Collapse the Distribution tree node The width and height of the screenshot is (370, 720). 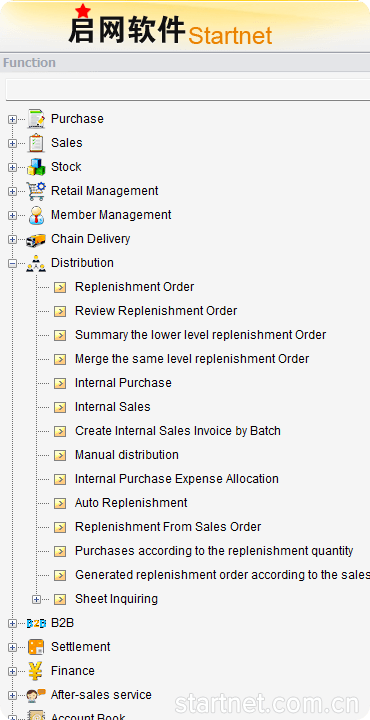click(x=12, y=263)
